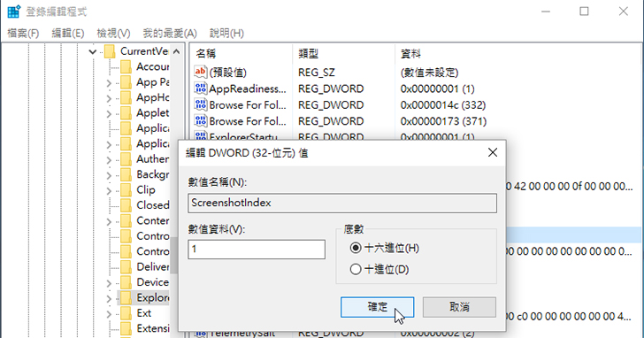Click the AppReadiness DWORD value icon

pos(201,88)
